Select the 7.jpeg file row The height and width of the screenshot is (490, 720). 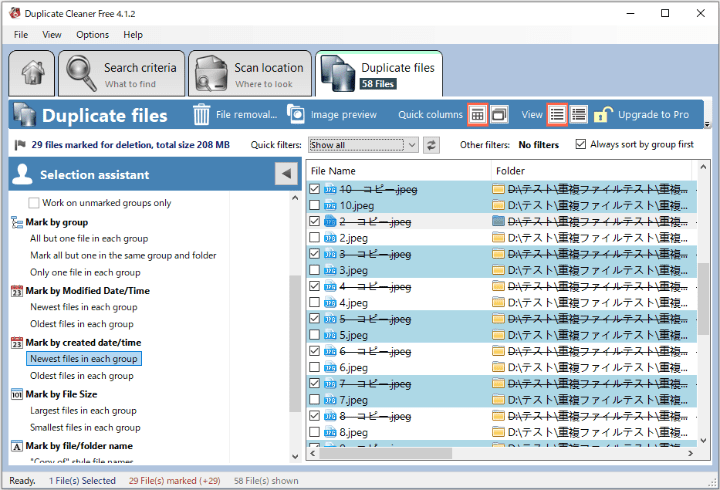pyautogui.click(x=501, y=400)
